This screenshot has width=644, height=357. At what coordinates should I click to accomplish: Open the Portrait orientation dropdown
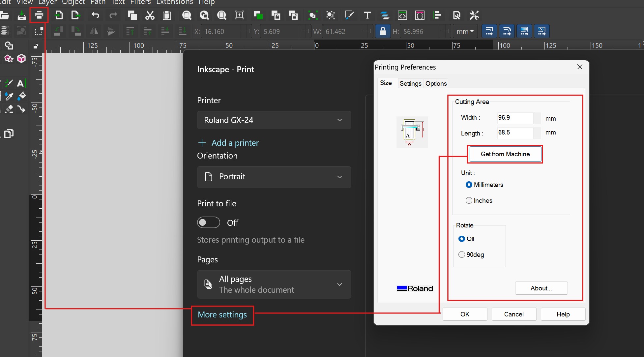(274, 177)
